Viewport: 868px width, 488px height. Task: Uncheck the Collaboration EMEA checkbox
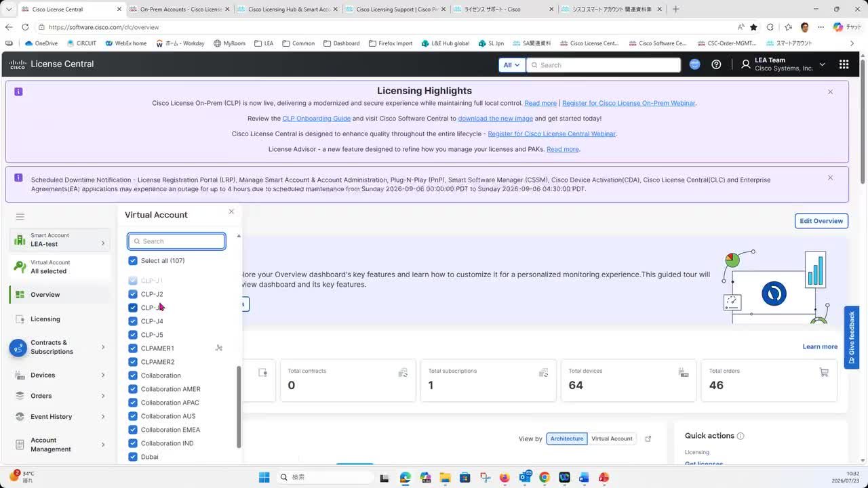pos(133,430)
